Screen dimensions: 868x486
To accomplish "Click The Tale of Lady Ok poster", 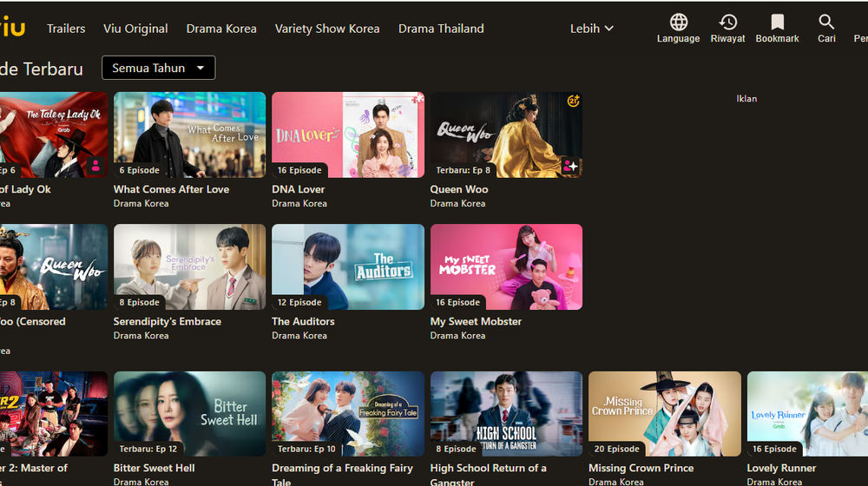I will [54, 135].
